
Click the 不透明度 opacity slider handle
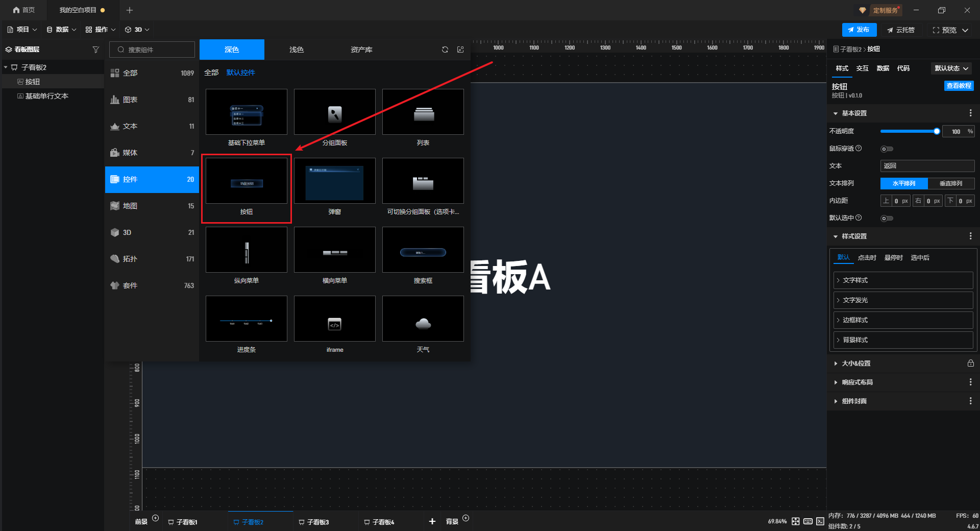point(937,132)
